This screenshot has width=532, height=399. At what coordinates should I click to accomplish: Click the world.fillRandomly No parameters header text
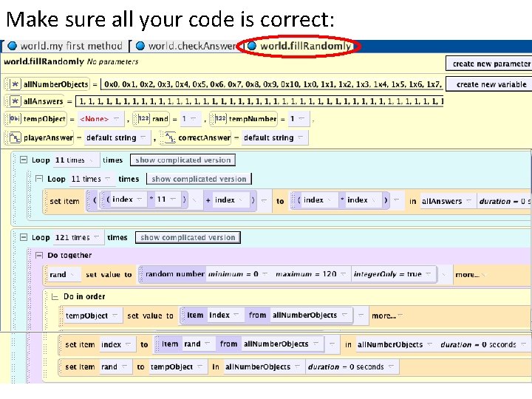[x=71, y=62]
